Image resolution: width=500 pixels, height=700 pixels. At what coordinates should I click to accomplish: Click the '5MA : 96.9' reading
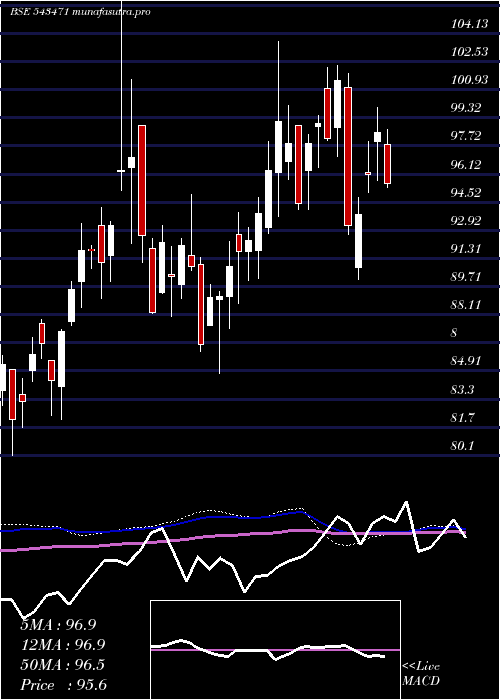click(x=58, y=625)
